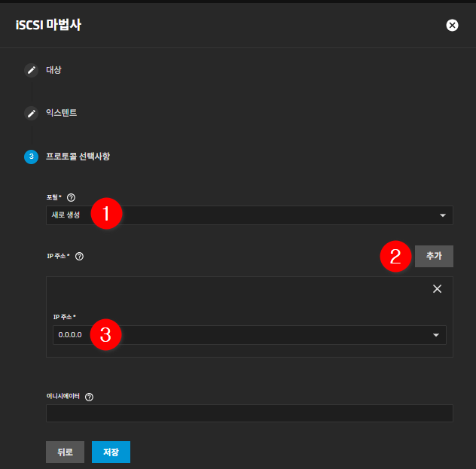Expand the 포털 dropdown arrow

pyautogui.click(x=442, y=215)
